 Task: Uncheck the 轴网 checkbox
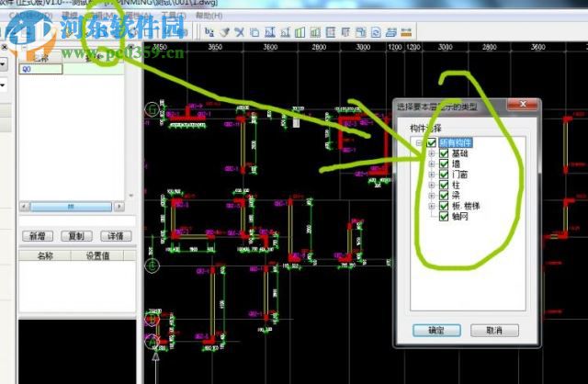pos(444,216)
